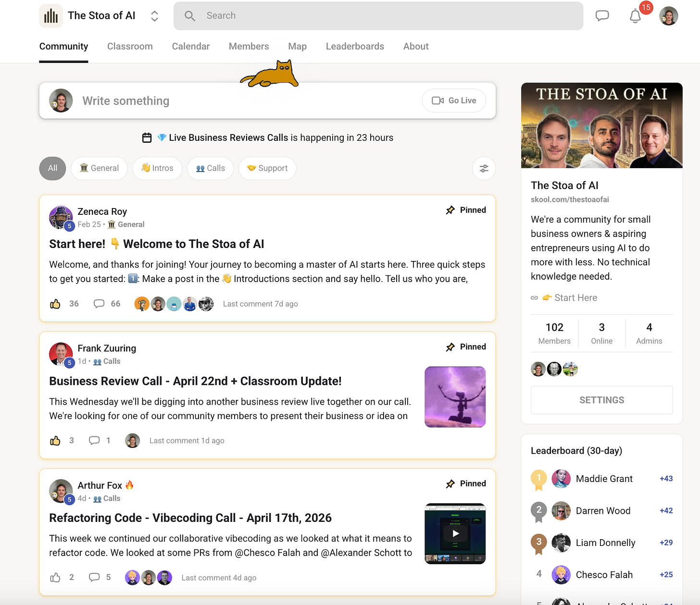Screen dimensions: 700x605
Task: Switch to the Classroom tab
Action: pos(130,46)
